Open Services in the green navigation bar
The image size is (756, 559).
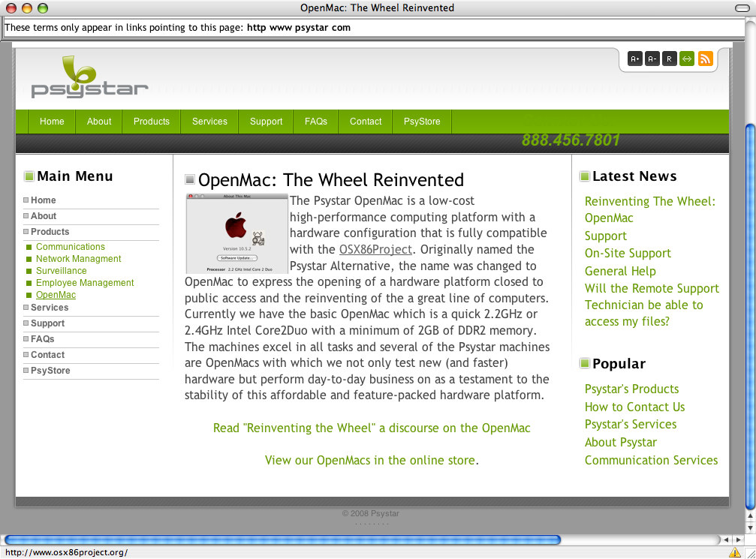pos(209,122)
